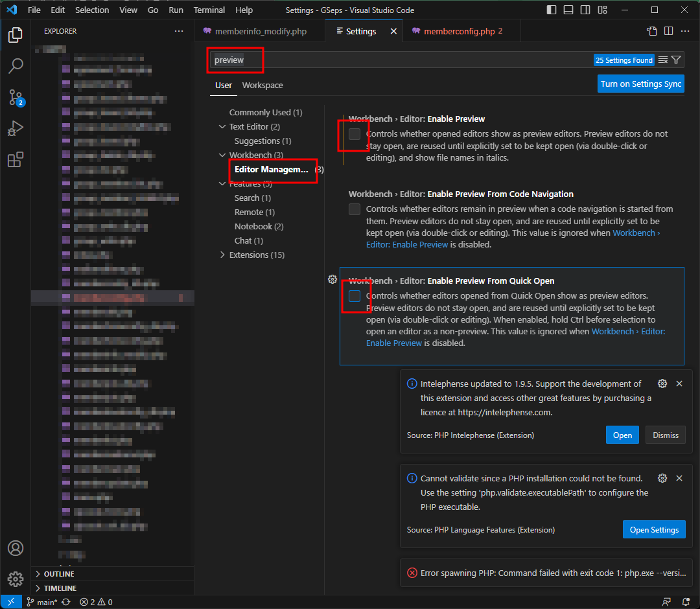700x609 pixels.
Task: Click the main* branch in status bar
Action: [x=42, y=602]
